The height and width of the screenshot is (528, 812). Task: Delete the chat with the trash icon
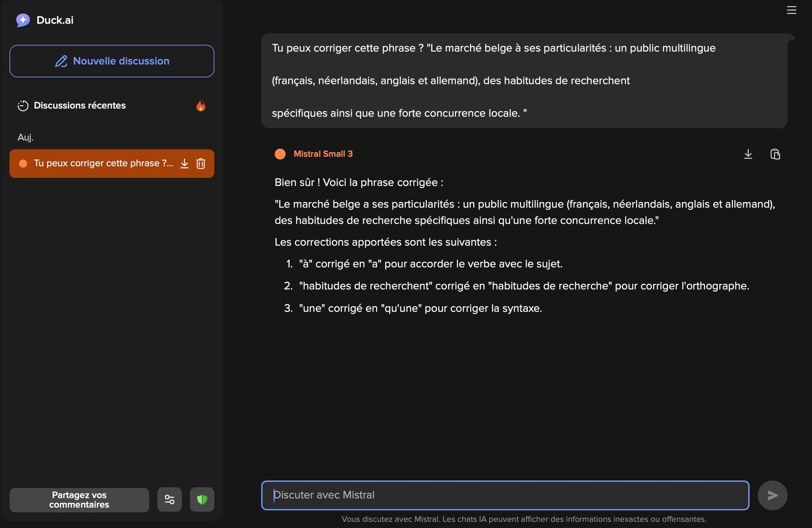tap(201, 163)
